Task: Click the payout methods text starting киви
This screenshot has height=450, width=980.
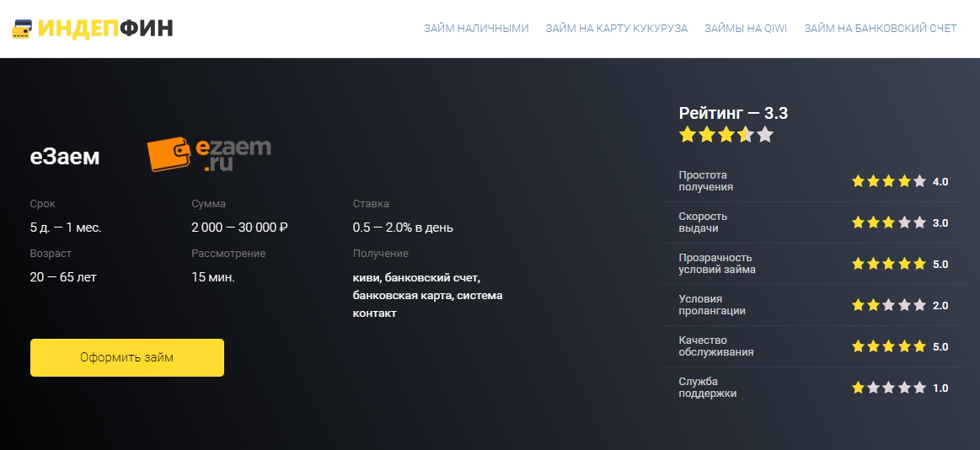Action: click(x=427, y=295)
